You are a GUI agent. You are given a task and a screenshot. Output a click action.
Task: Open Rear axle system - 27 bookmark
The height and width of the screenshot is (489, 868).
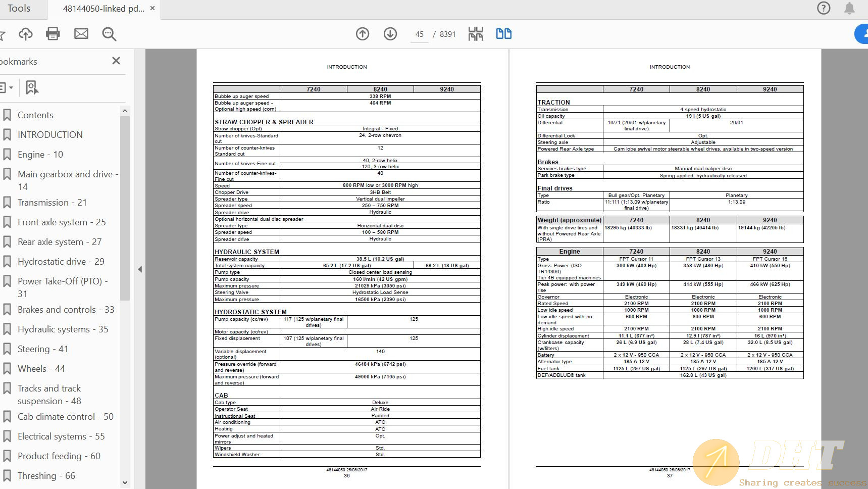point(60,242)
